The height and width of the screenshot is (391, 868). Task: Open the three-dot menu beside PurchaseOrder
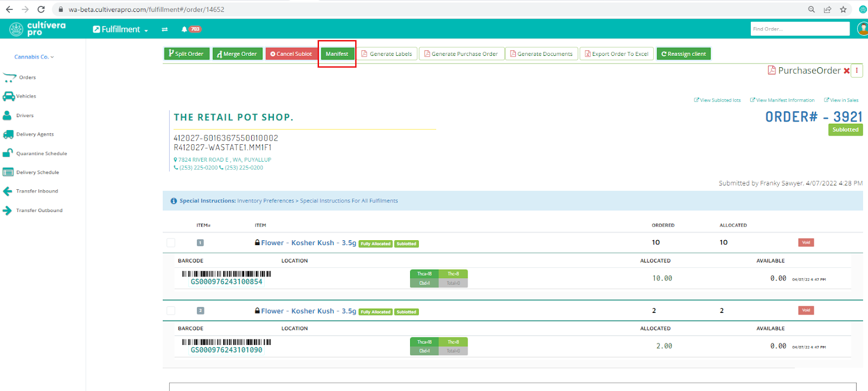coord(857,70)
